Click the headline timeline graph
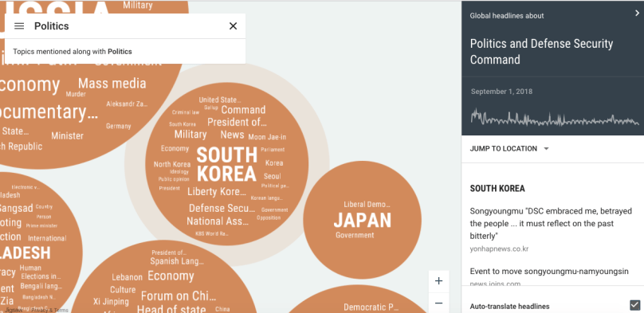Image resolution: width=644 pixels, height=313 pixels. [555, 117]
